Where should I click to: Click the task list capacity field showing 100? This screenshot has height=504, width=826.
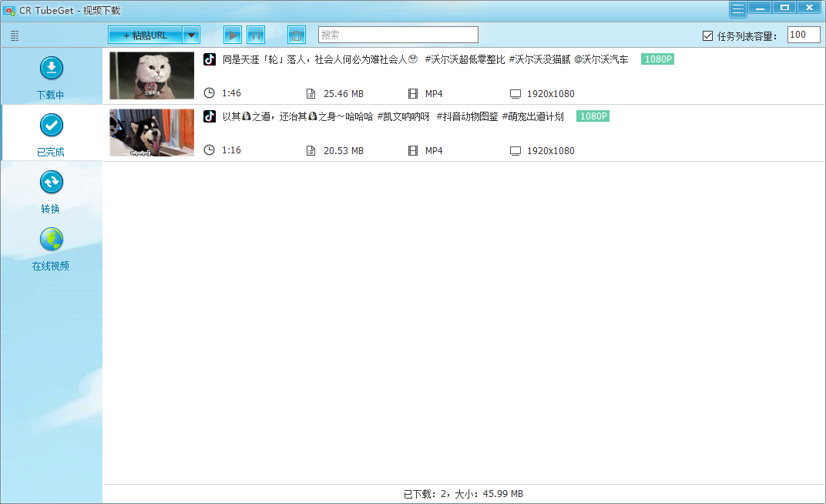pyautogui.click(x=804, y=35)
